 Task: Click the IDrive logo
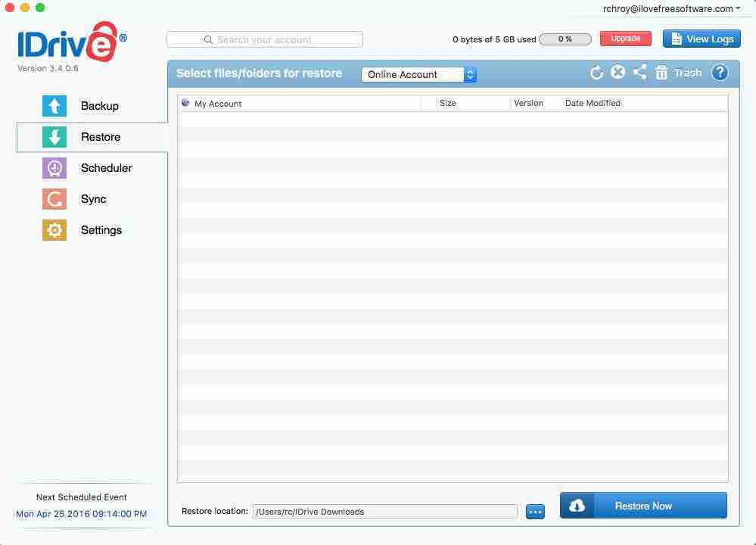(x=73, y=42)
